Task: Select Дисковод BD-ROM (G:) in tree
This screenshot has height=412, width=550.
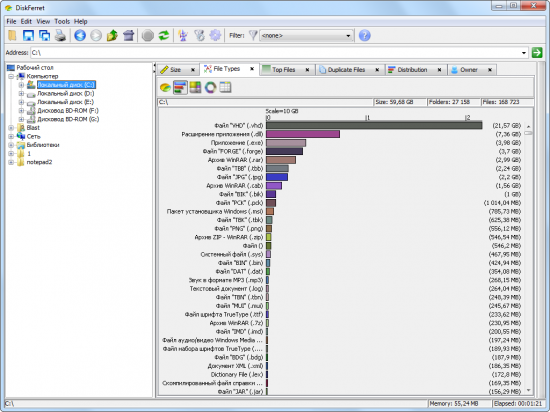Action: 68,119
